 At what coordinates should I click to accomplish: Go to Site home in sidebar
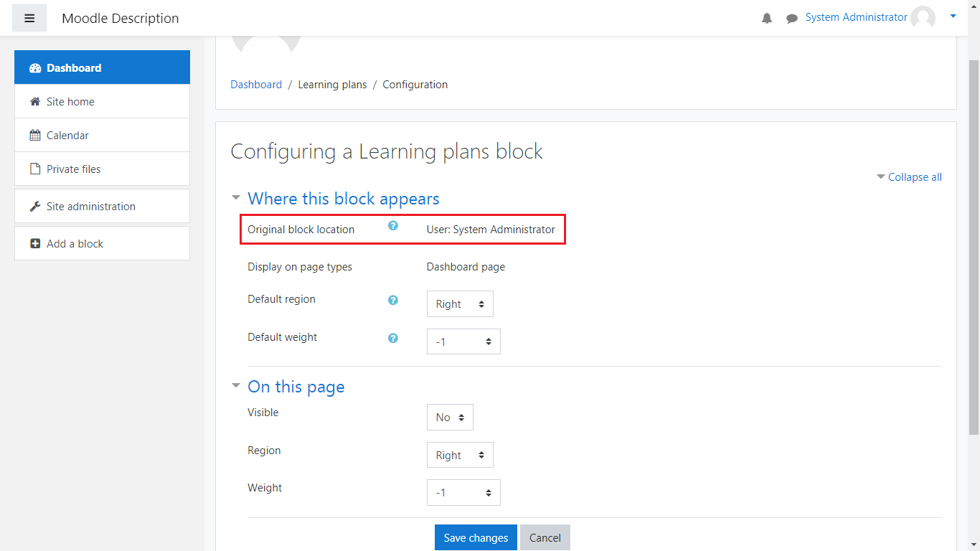pyautogui.click(x=70, y=102)
